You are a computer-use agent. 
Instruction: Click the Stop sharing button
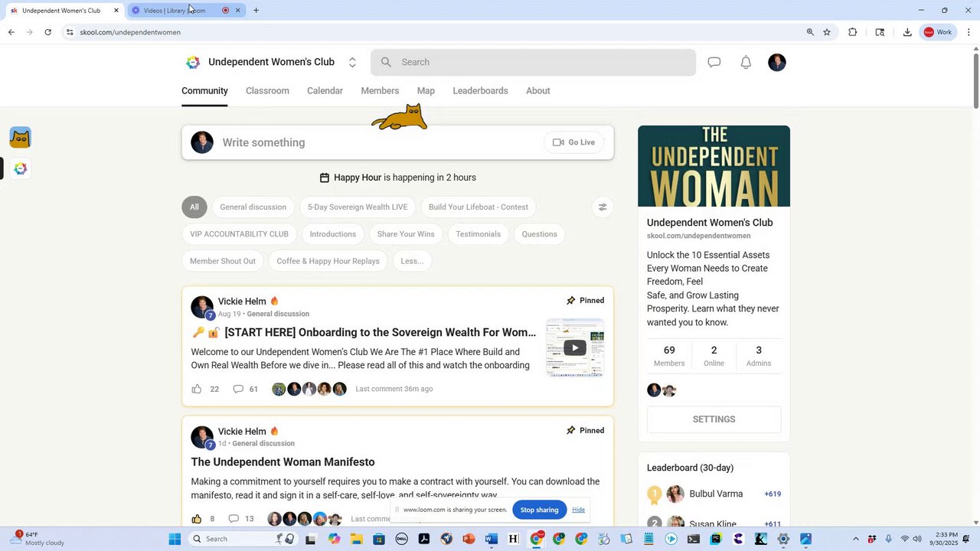point(540,510)
